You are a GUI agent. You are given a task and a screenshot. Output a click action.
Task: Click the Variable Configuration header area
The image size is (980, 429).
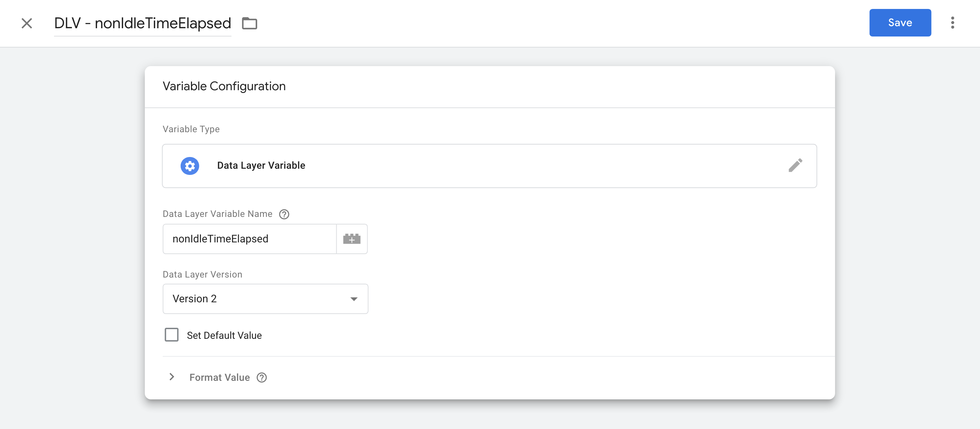point(224,86)
